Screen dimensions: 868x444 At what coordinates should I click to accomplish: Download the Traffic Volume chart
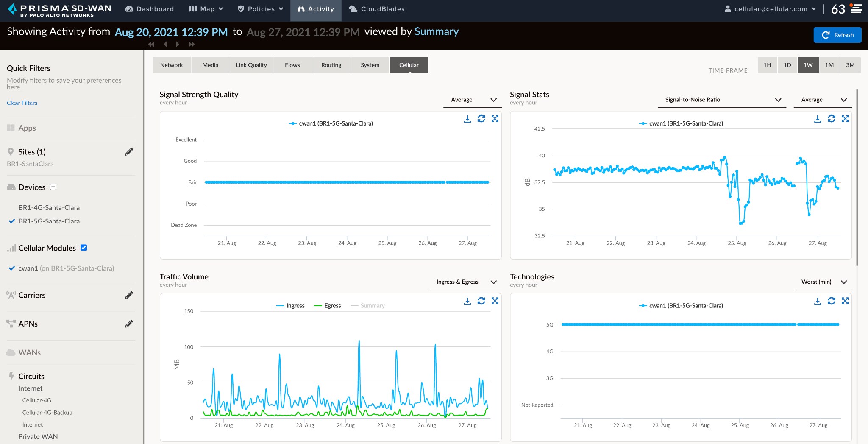click(467, 301)
